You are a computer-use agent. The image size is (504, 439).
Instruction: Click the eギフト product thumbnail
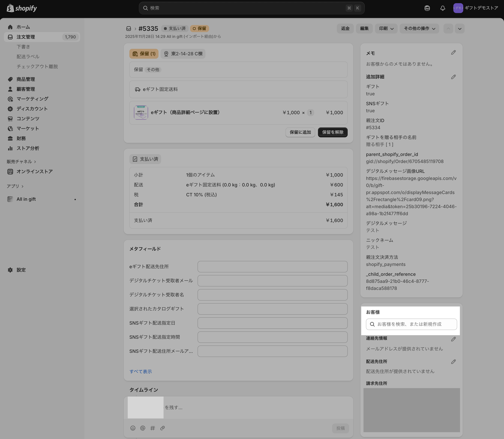click(141, 113)
